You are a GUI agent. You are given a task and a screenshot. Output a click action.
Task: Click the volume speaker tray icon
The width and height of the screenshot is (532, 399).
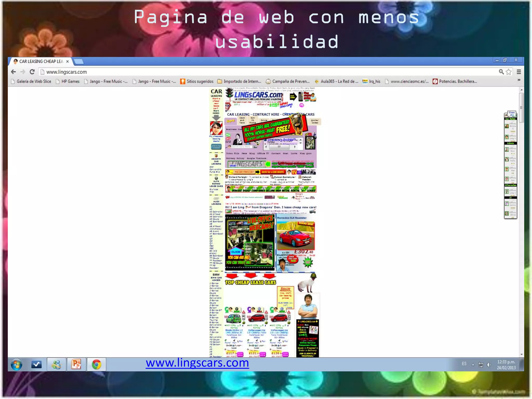(x=489, y=365)
